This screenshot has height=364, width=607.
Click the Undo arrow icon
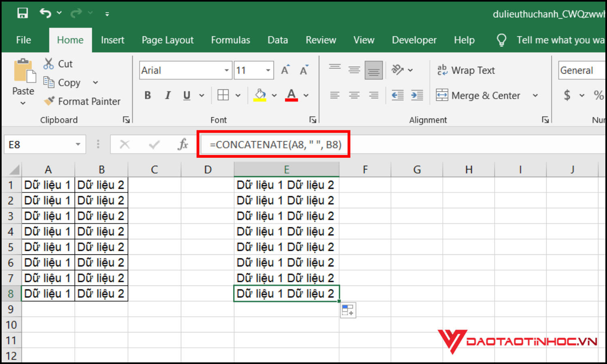(x=45, y=13)
